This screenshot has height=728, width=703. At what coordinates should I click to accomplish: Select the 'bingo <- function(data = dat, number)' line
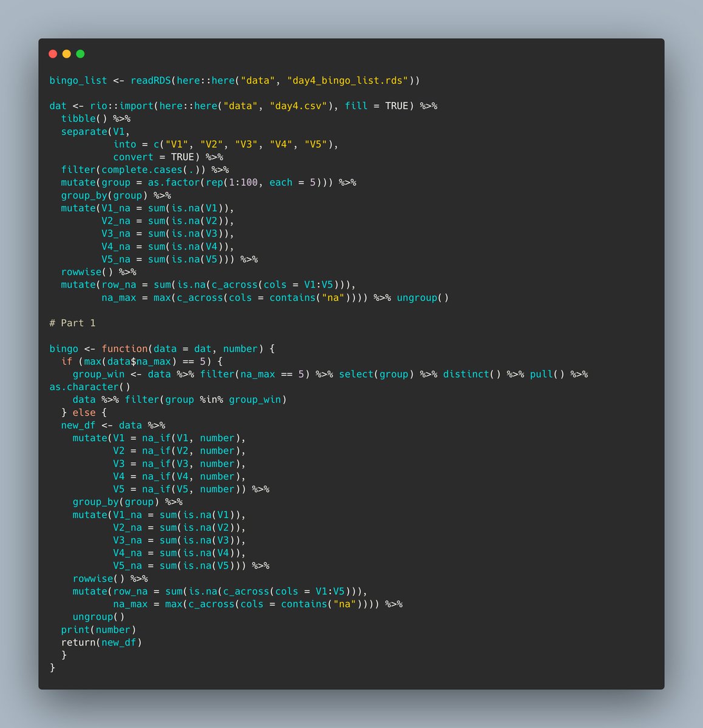(162, 348)
